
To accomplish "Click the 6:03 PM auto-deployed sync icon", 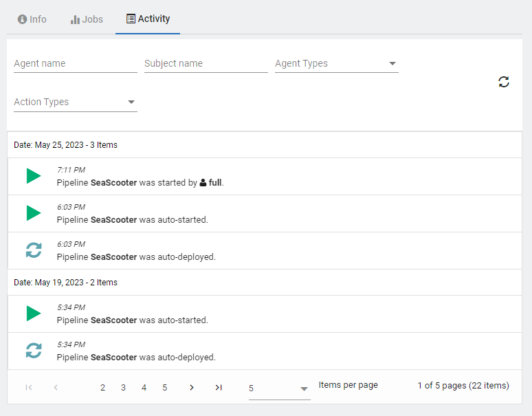I will (33, 250).
